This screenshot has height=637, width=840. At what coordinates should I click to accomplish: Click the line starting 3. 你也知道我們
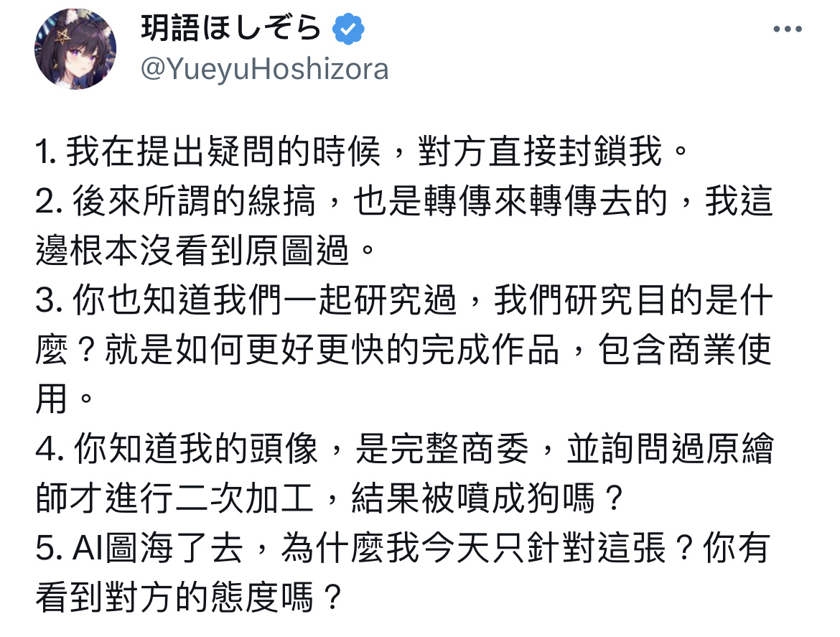pos(404,300)
